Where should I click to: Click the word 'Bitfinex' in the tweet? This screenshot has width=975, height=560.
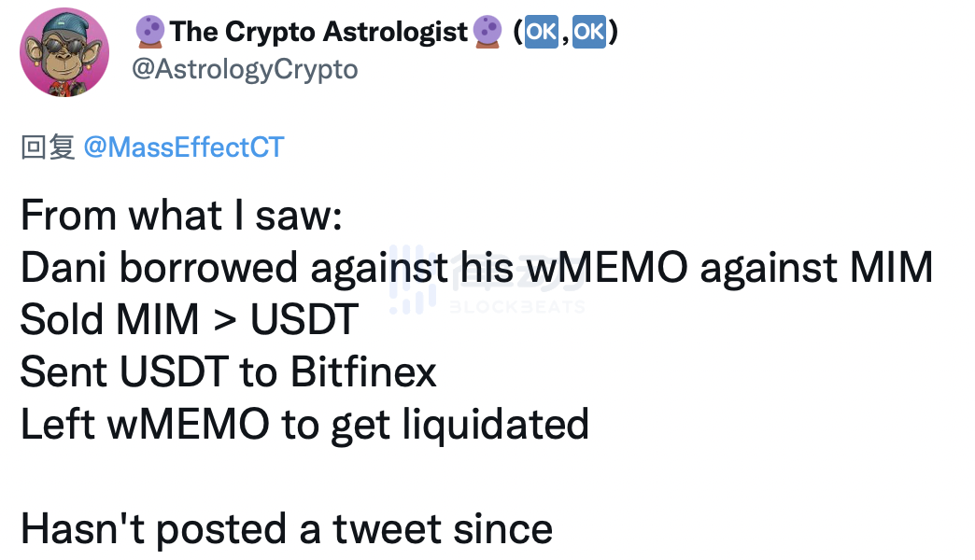(364, 372)
